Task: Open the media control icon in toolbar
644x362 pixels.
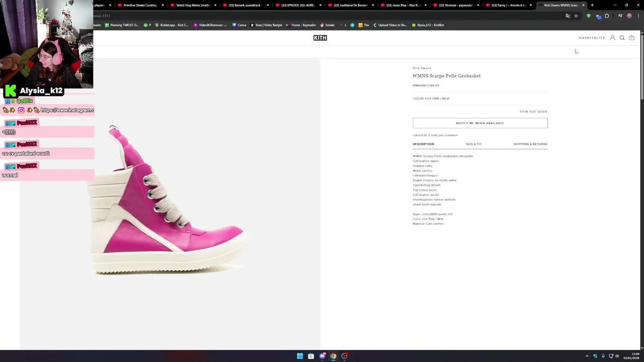Action: pos(620,16)
